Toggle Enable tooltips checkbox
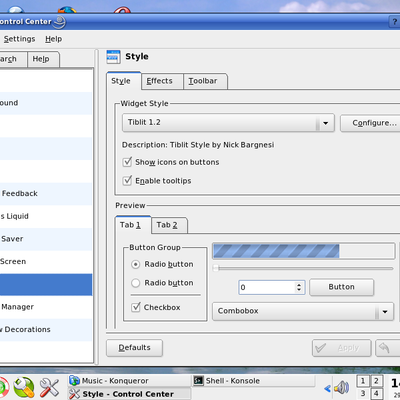 (x=127, y=181)
